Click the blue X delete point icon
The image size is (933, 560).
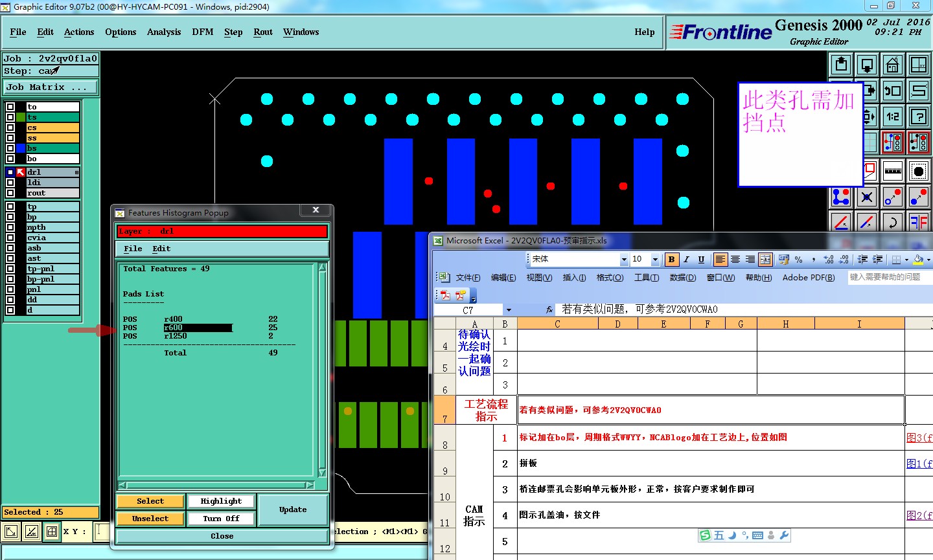[867, 197]
